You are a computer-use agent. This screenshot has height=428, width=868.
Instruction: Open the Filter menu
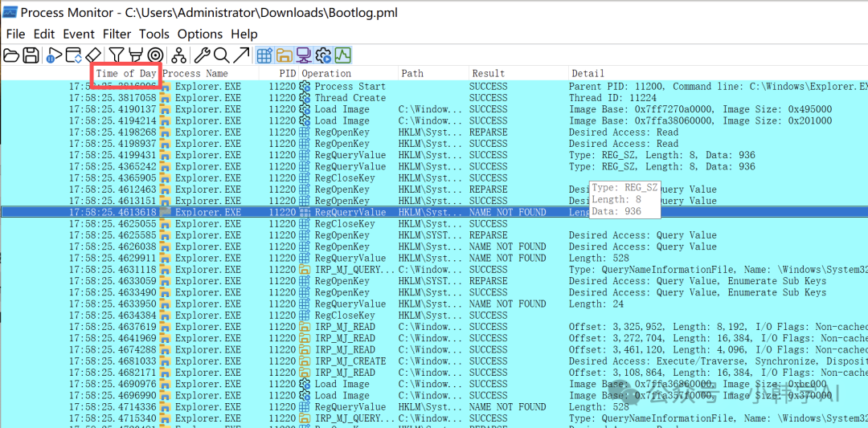pos(117,34)
